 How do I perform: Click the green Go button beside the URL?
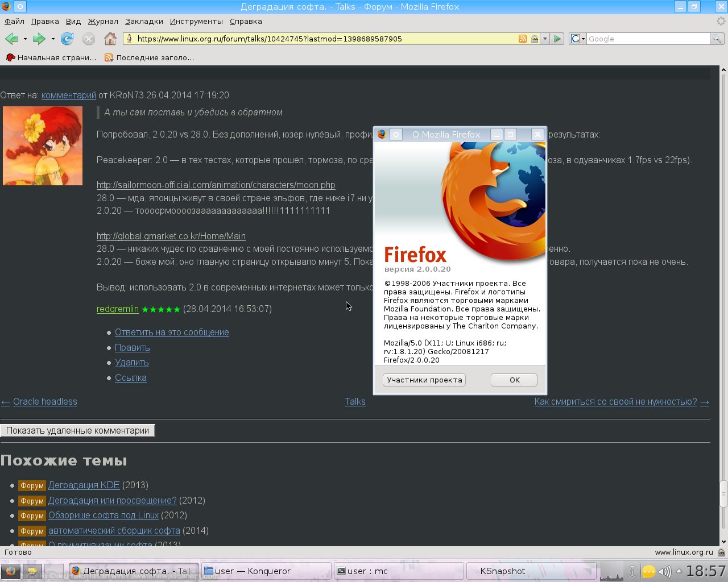pyautogui.click(x=557, y=39)
